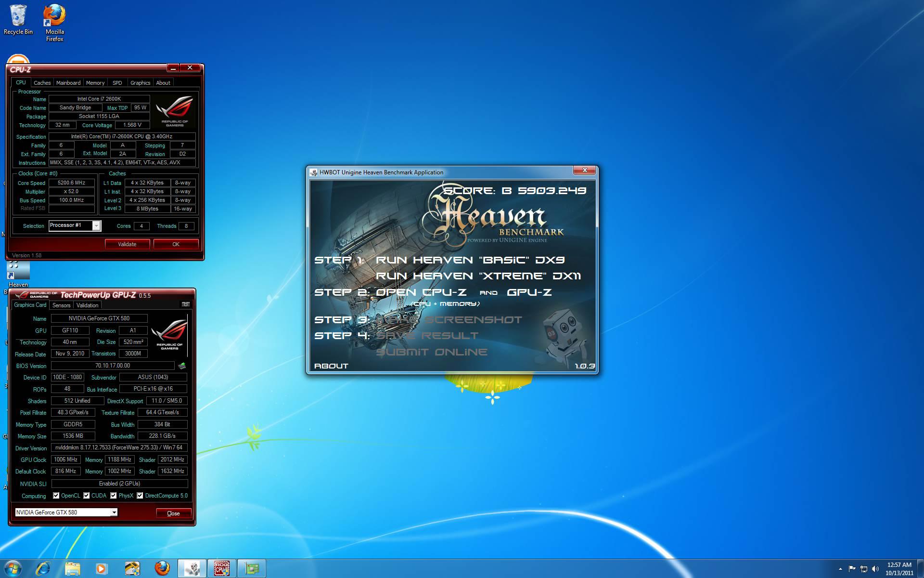The width and height of the screenshot is (924, 578).
Task: Select the Mozilla Firefox desktop shortcut
Action: (x=54, y=23)
